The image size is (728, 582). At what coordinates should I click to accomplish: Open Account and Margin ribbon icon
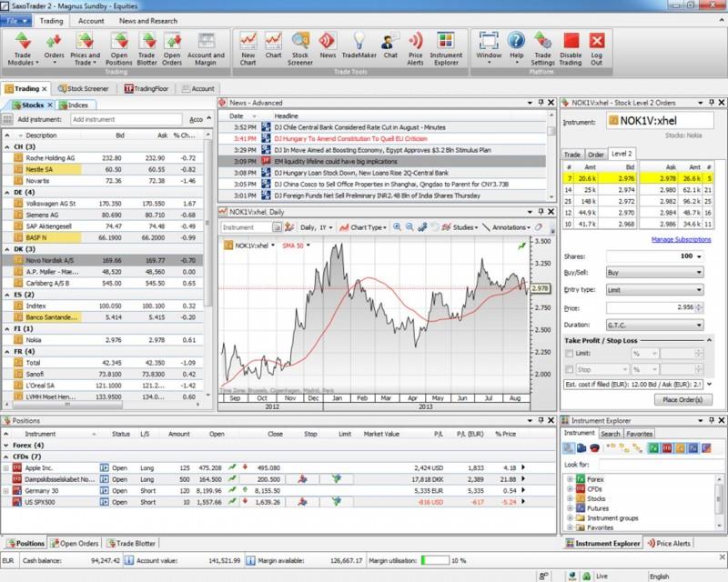point(206,49)
